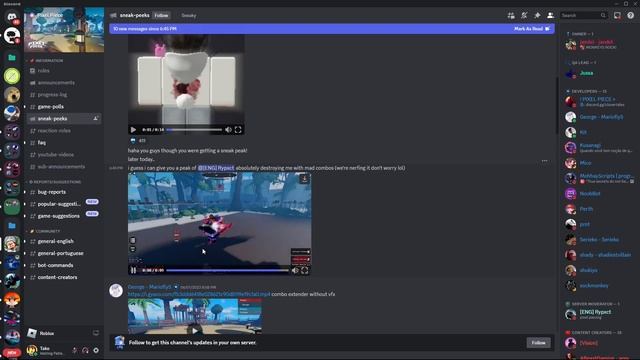Click the search magnifier icon
Viewport: 640px width, 360px height.
click(x=603, y=16)
